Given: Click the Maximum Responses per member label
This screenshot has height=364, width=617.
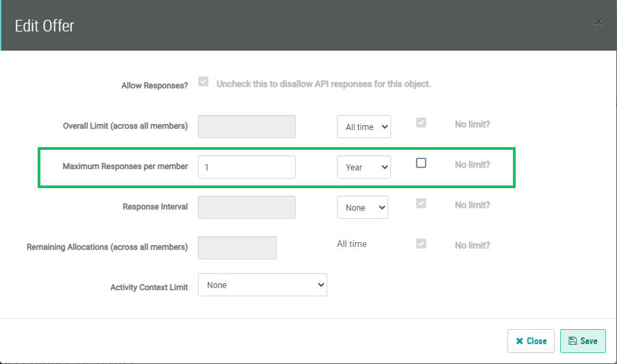Looking at the screenshot, I should 125,166.
